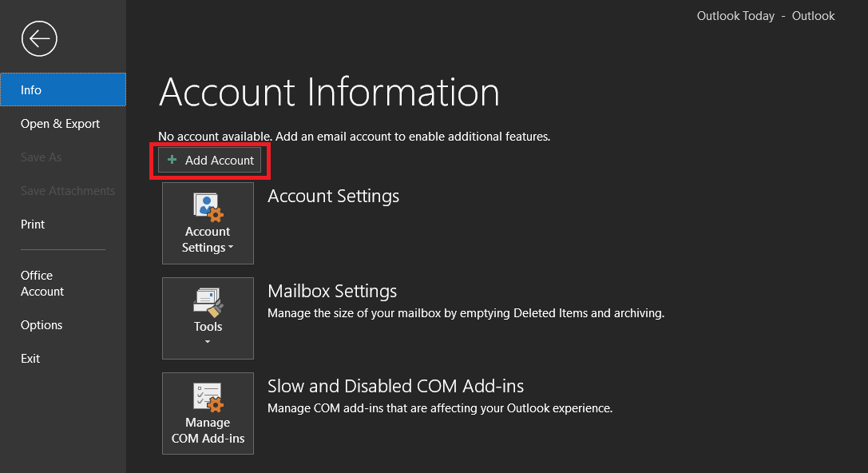Open the Open & Export menu item
The height and width of the screenshot is (473, 868).
[61, 124]
